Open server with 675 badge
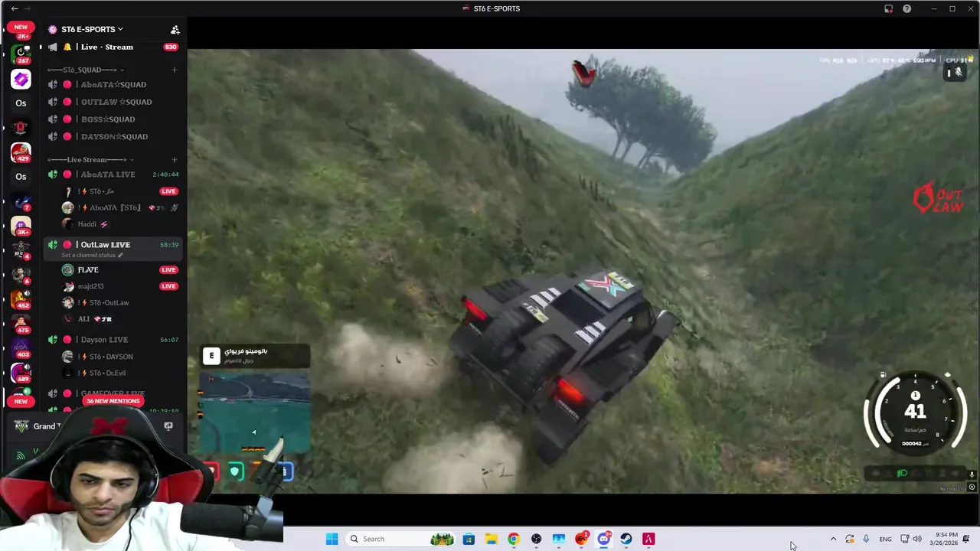980x551 pixels. [x=21, y=324]
